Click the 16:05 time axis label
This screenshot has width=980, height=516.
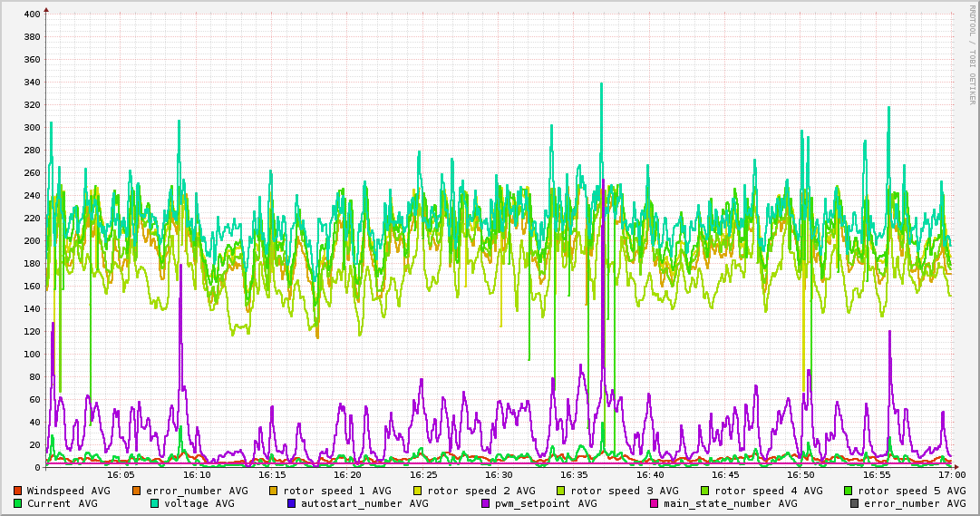121,475
